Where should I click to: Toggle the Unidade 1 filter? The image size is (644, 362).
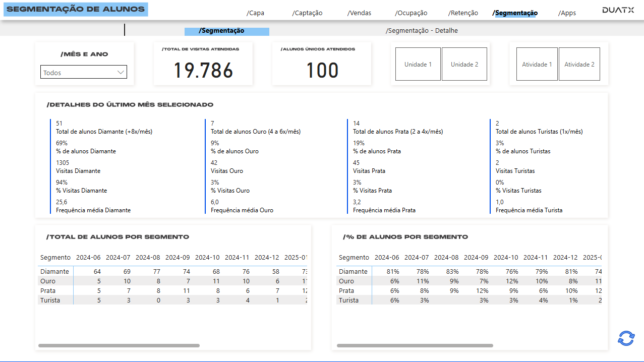[418, 64]
